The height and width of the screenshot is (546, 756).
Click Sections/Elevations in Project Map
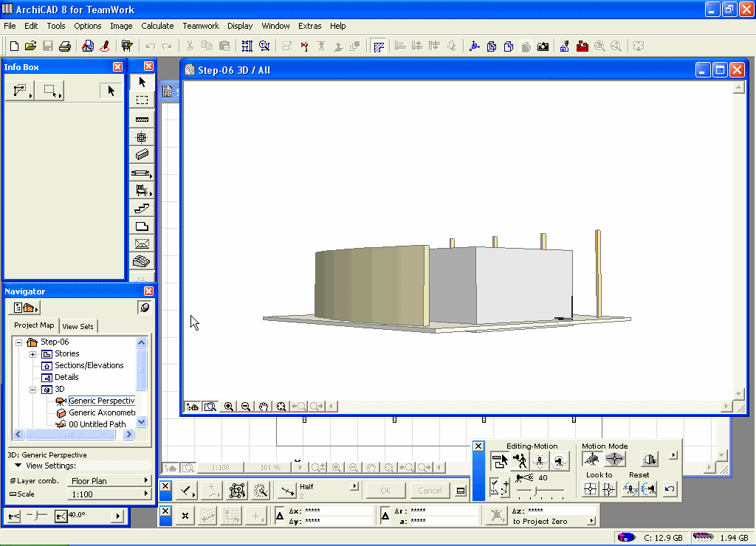tap(89, 366)
